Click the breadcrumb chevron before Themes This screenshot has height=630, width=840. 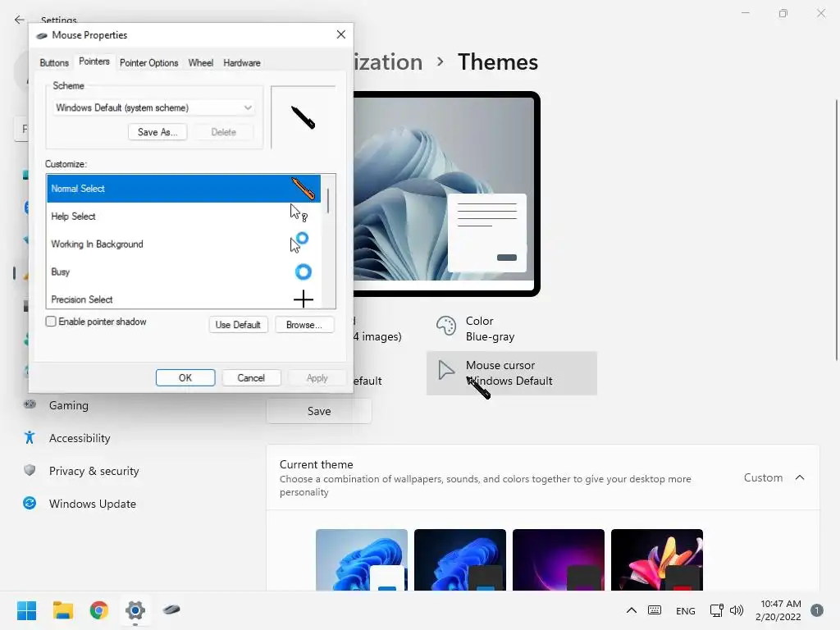(x=440, y=62)
